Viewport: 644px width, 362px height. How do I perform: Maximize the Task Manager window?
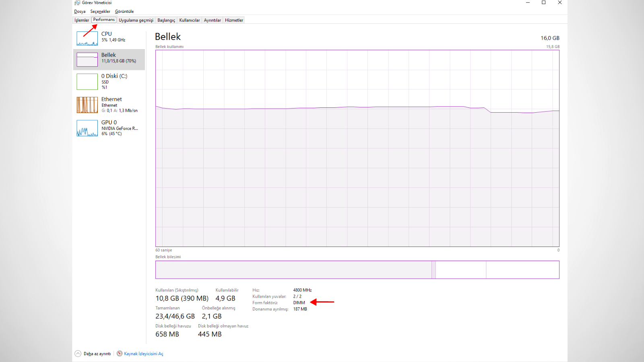click(x=543, y=3)
